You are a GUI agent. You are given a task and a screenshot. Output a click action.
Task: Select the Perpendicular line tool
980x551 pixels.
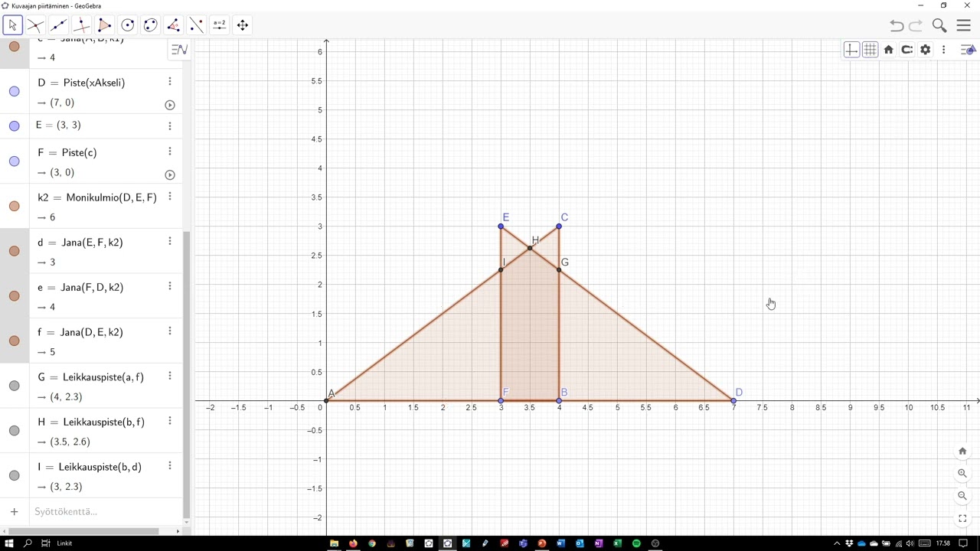click(x=81, y=25)
